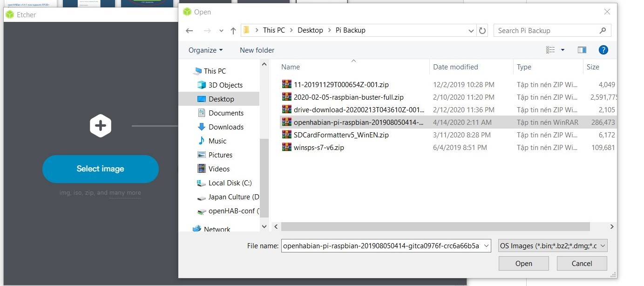
Task: Click the Up directory arrow
Action: (x=233, y=31)
